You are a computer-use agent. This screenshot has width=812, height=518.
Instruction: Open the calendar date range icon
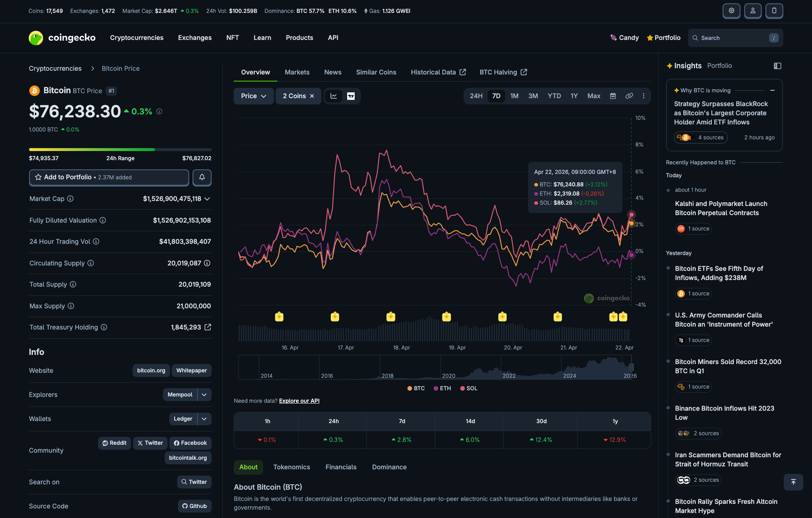coord(613,96)
